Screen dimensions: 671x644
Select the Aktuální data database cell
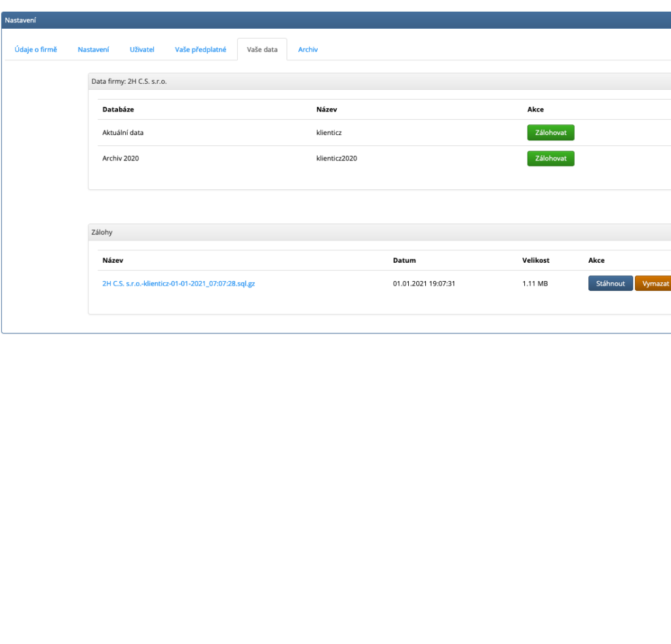tap(123, 133)
